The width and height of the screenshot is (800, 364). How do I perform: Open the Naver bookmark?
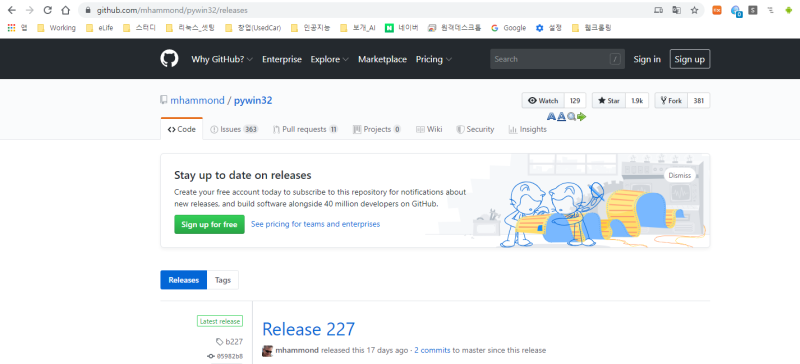point(402,28)
